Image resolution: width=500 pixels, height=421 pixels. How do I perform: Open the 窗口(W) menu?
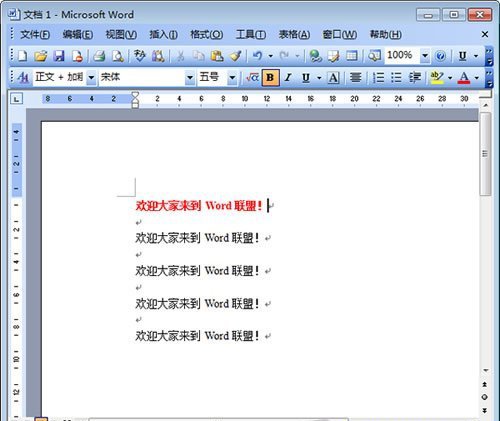pos(339,34)
